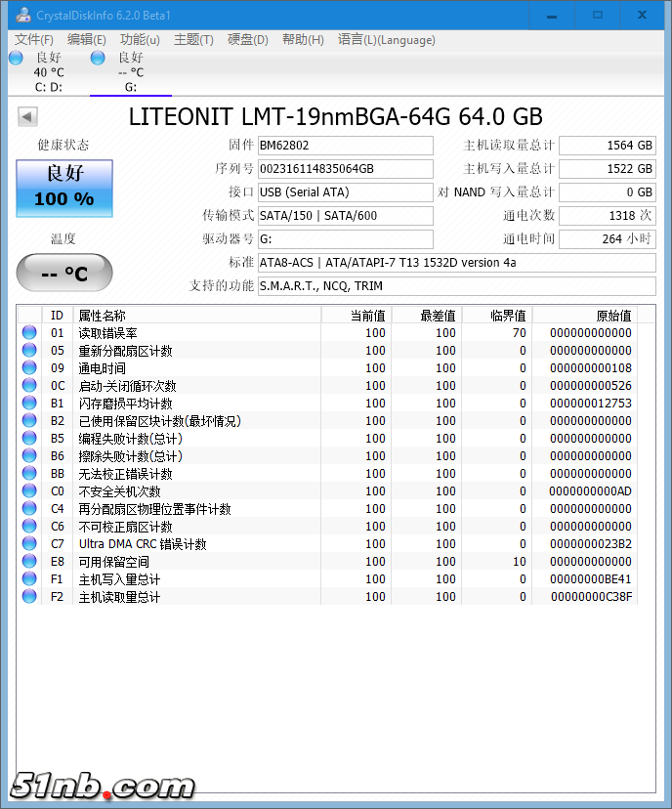Click the status orb for B1 闪存磨损平均计数
The image size is (672, 809).
(29, 404)
